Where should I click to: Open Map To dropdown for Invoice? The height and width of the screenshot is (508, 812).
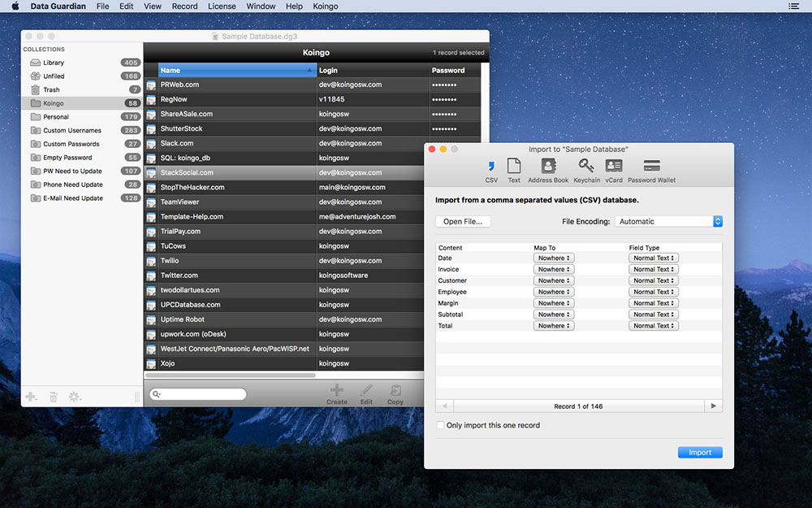click(554, 270)
